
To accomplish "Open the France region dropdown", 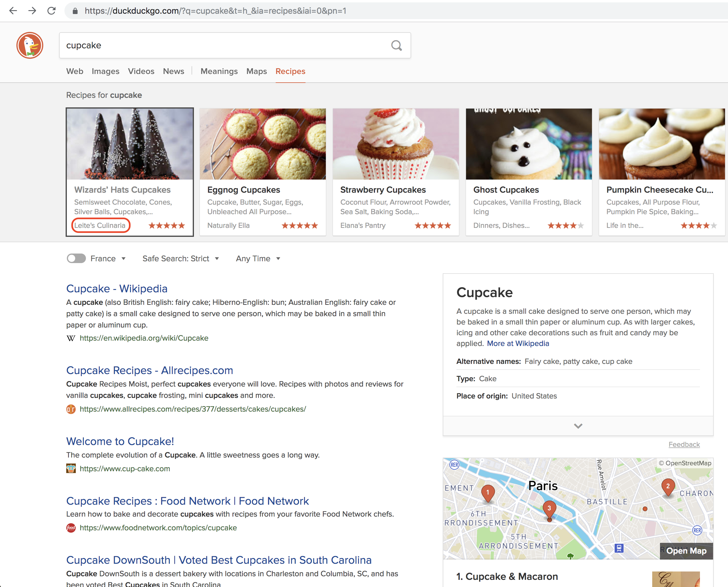I will 108,259.
